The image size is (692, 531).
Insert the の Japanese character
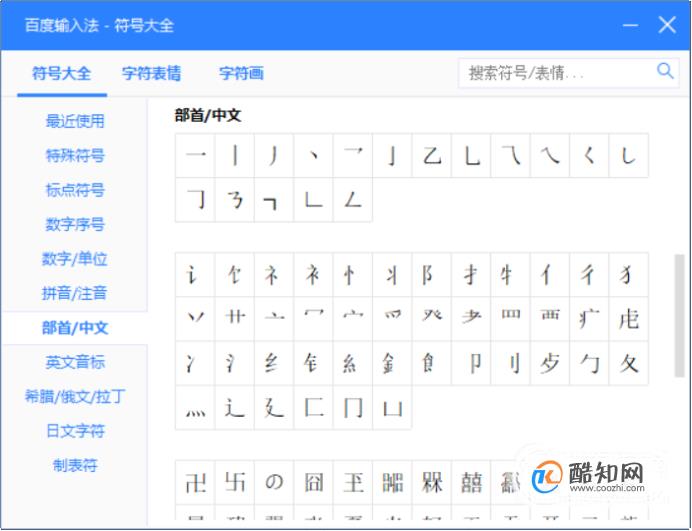click(274, 482)
